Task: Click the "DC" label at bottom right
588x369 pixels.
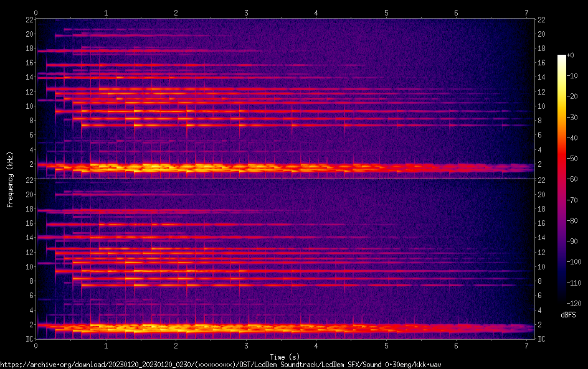Action: click(542, 339)
